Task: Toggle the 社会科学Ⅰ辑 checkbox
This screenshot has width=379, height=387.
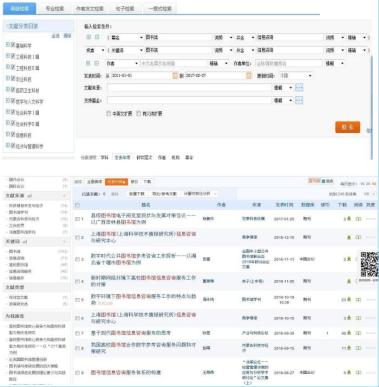Action: point(13,112)
